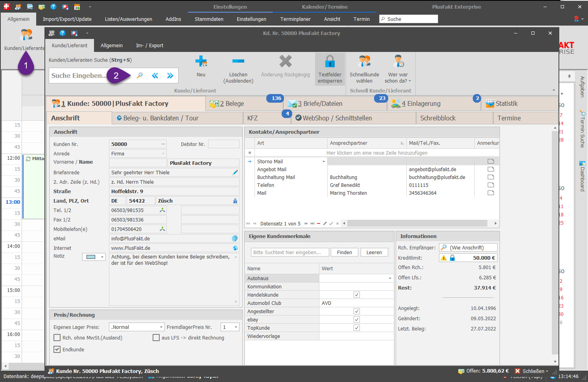Viewport: 588px width, 382px height.
Task: Jump to last contact record in the navigator
Action: coord(312,223)
